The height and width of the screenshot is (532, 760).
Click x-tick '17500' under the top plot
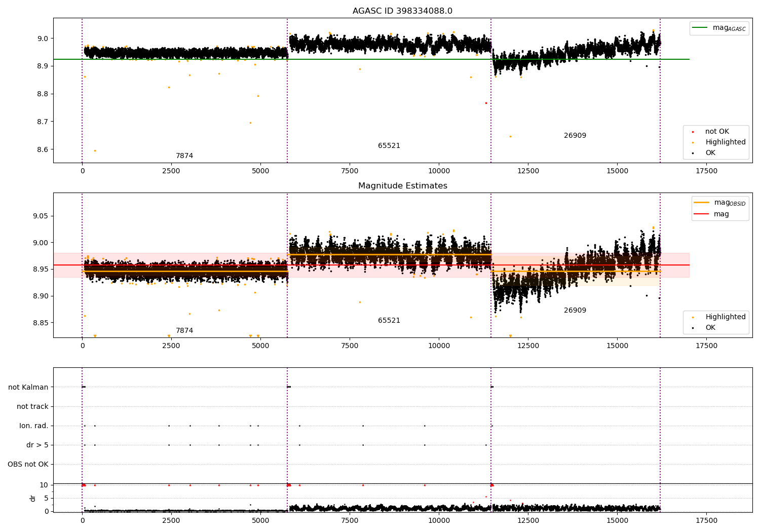(706, 171)
